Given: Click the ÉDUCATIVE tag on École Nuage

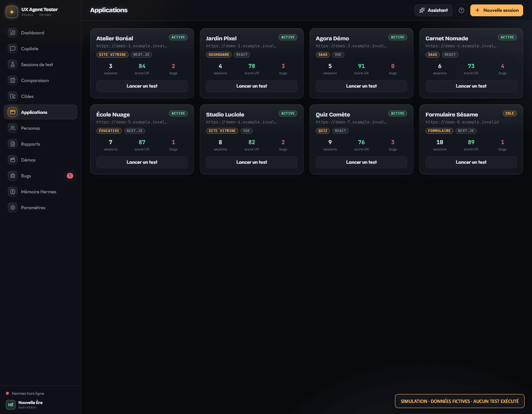Looking at the screenshot, I should [x=109, y=131].
